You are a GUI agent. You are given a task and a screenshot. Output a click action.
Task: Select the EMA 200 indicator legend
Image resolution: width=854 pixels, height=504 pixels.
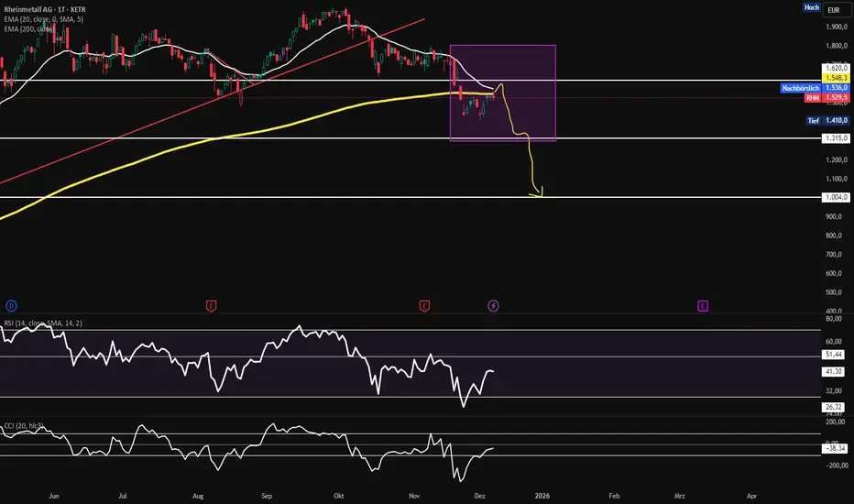click(x=28, y=29)
